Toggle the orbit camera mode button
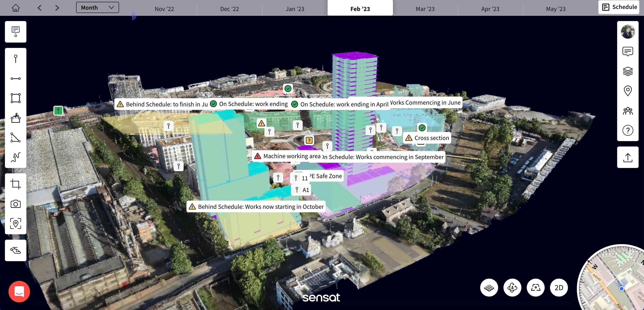This screenshot has height=310, width=644. (512, 288)
